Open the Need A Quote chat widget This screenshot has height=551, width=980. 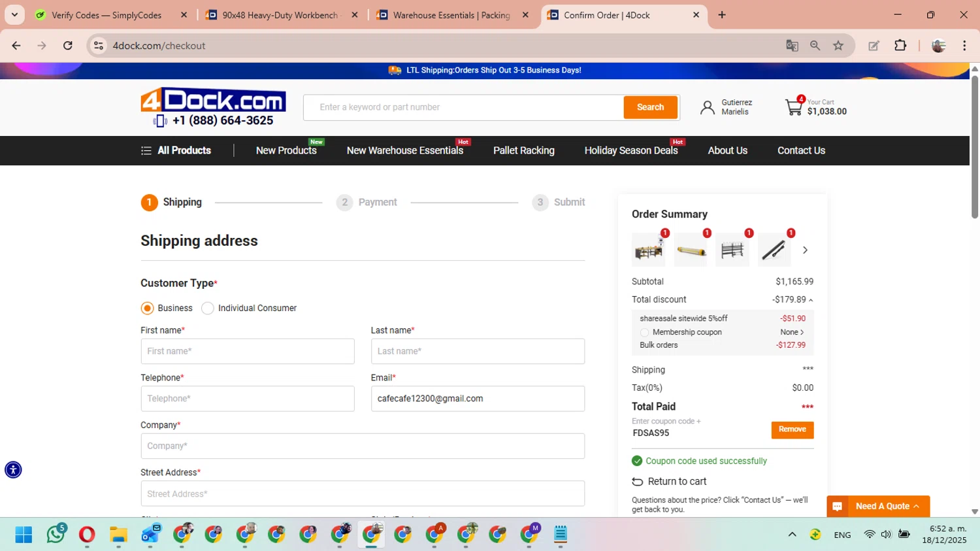(x=878, y=506)
